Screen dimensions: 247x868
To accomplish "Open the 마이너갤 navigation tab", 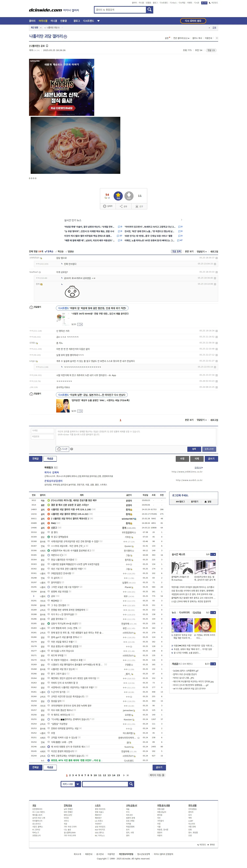I will pos(43,21).
